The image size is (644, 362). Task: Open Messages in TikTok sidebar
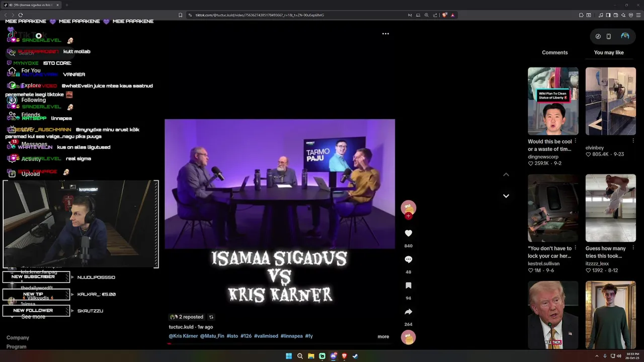(34, 144)
